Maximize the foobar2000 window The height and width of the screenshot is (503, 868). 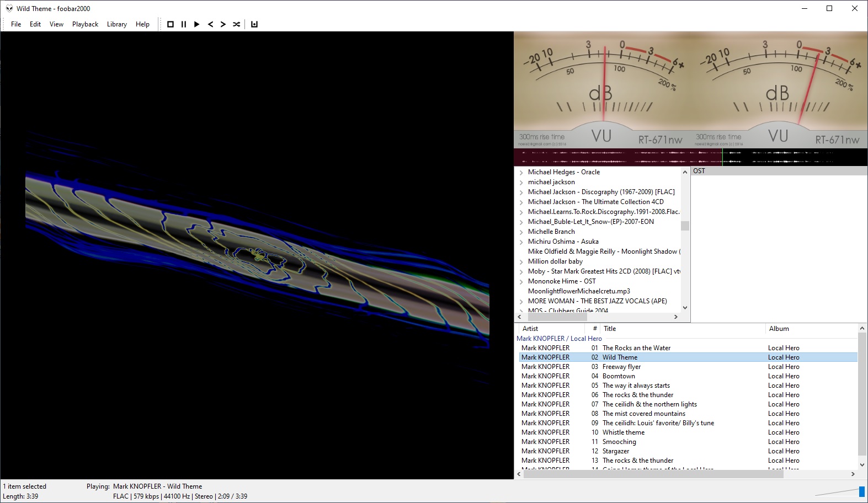tap(829, 8)
